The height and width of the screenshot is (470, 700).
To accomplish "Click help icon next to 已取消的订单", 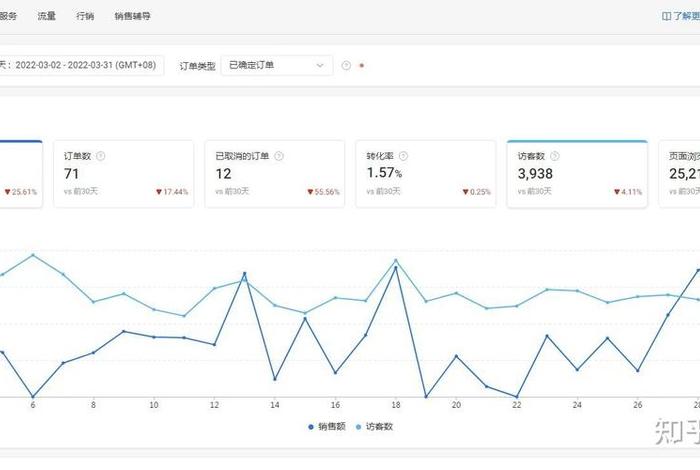I will pos(279,156).
